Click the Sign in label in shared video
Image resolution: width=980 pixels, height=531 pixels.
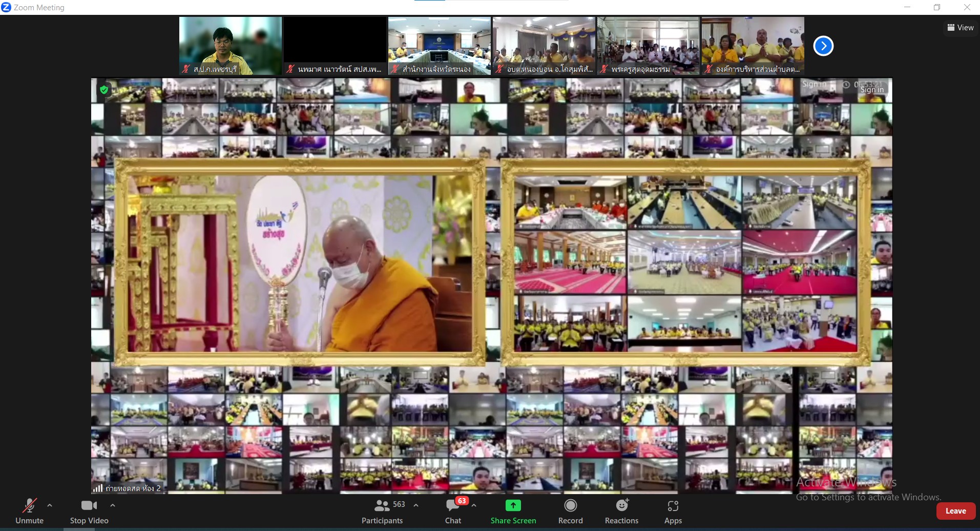click(x=872, y=90)
